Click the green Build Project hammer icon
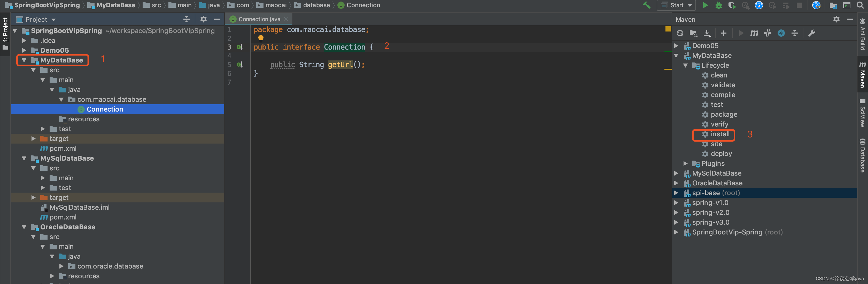868x284 pixels. [646, 5]
